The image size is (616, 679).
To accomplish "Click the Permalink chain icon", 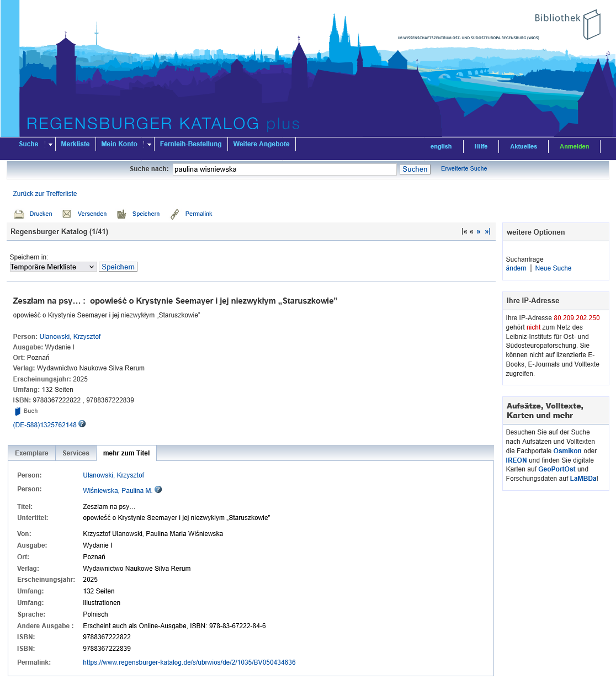I will click(x=174, y=214).
